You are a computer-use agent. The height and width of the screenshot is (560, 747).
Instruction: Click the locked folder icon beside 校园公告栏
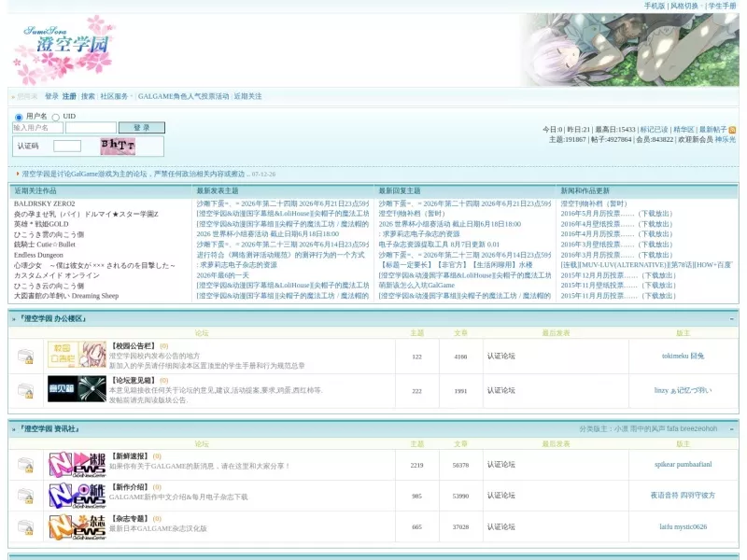point(26,357)
